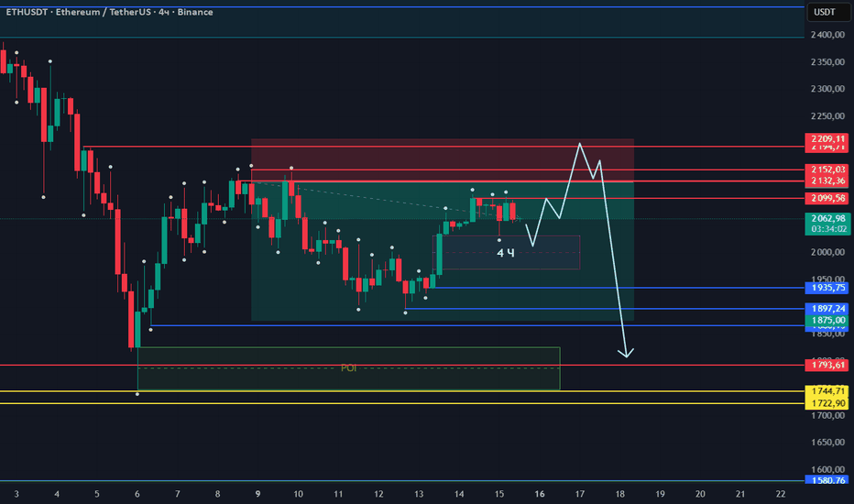Click the POI zone label
This screenshot has height=504, width=854.
348,368
